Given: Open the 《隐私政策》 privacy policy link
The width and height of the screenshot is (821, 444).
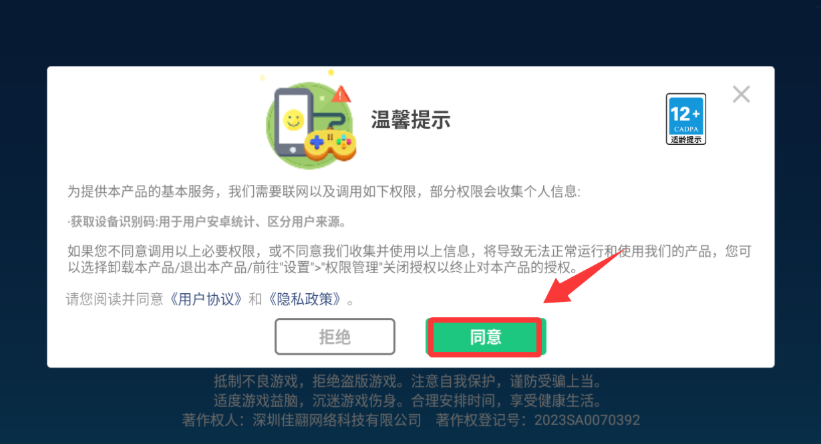Looking at the screenshot, I should [305, 299].
